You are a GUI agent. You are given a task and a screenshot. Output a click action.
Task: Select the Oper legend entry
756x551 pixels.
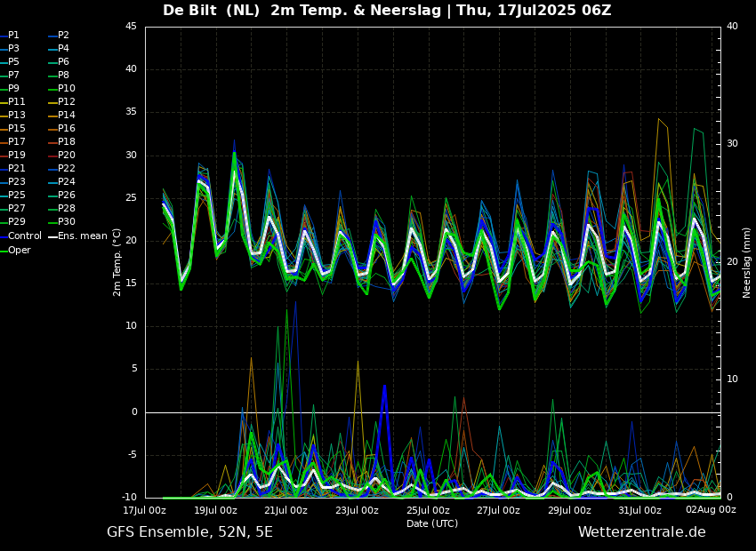19,251
